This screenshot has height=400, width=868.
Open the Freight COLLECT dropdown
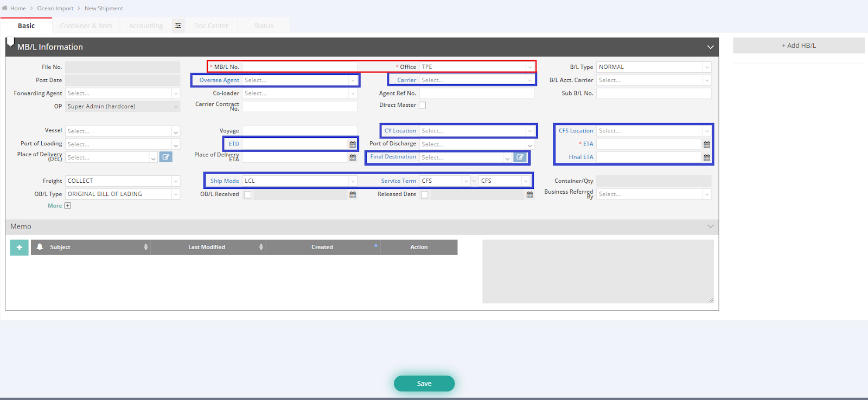point(122,181)
